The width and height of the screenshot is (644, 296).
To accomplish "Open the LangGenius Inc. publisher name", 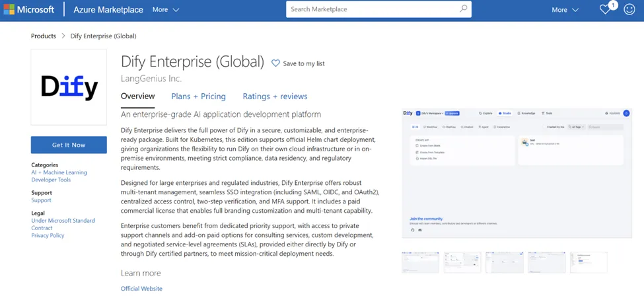I will click(x=151, y=79).
